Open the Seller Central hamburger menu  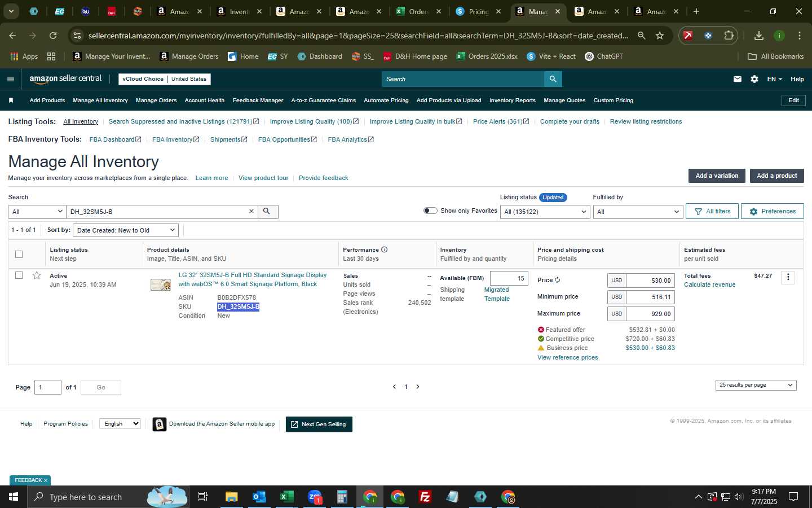10,79
